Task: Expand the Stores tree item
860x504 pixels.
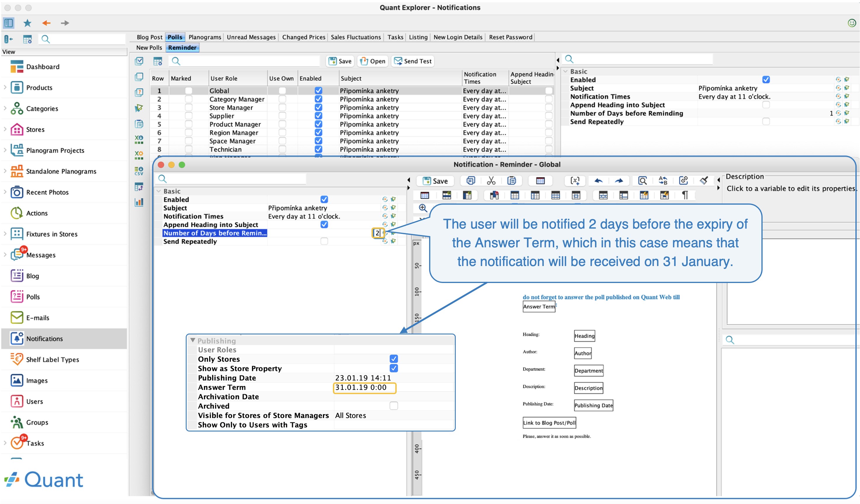Action: pos(5,129)
